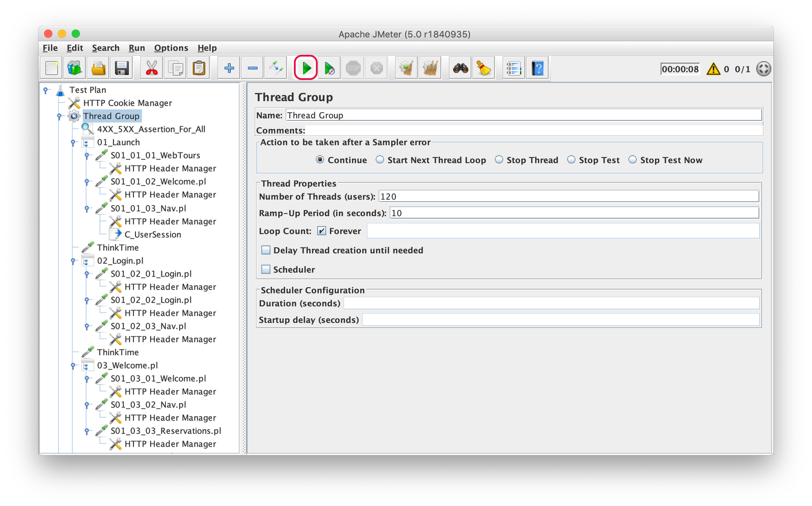
Task: Open the Function Helper list icon
Action: (514, 68)
